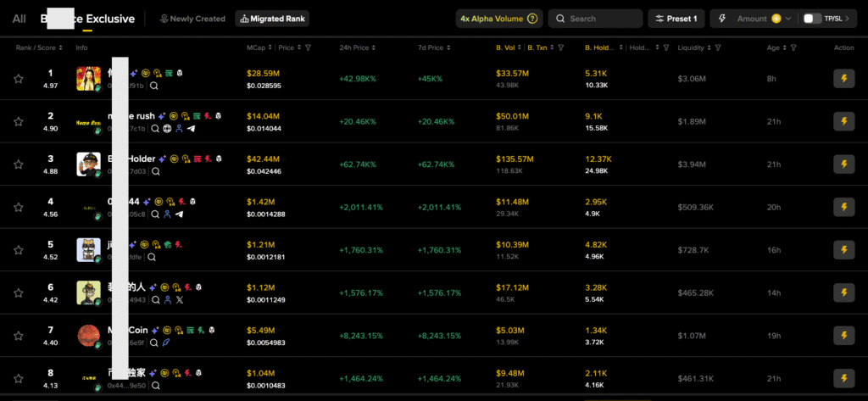Toggle the TP/SL switch
Image resolution: width=868 pixels, height=401 pixels.
coord(812,19)
